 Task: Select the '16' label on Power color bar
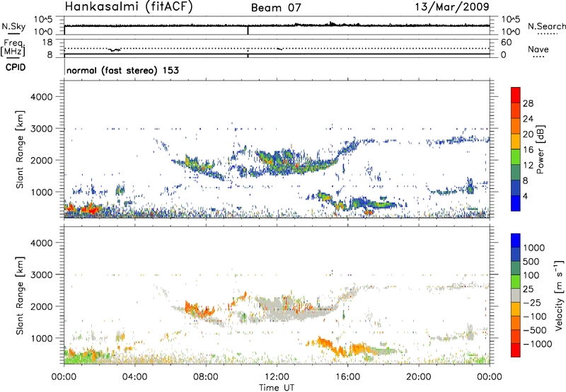click(528, 150)
